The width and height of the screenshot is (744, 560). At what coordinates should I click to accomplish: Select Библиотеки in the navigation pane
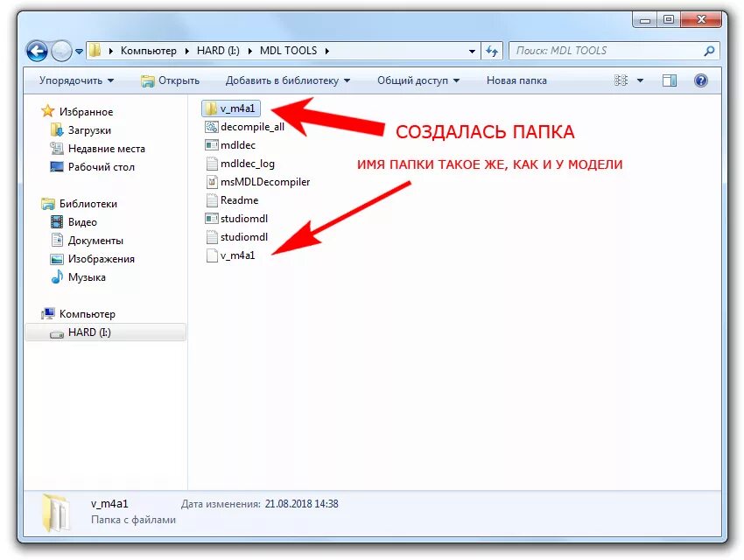point(88,204)
